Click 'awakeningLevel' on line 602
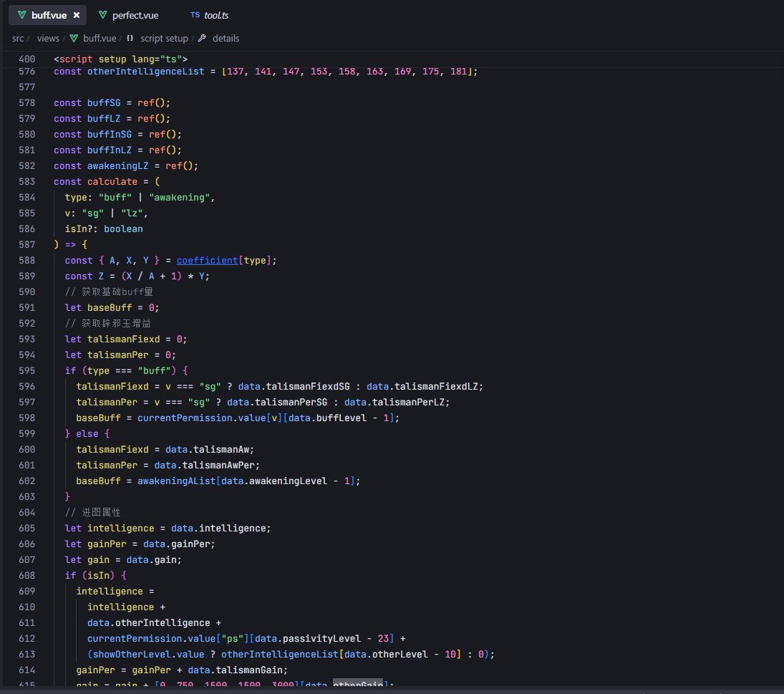Viewport: 784px width, 694px height. [x=288, y=481]
